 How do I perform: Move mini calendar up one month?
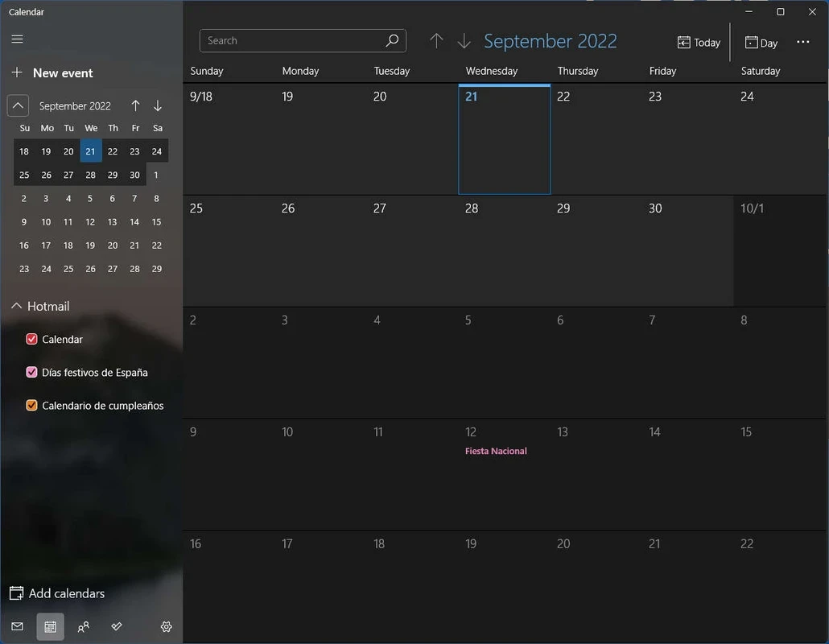click(135, 105)
